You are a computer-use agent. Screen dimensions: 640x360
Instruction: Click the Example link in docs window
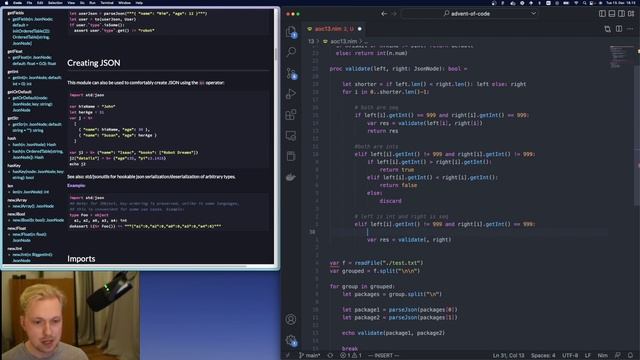click(x=76, y=185)
